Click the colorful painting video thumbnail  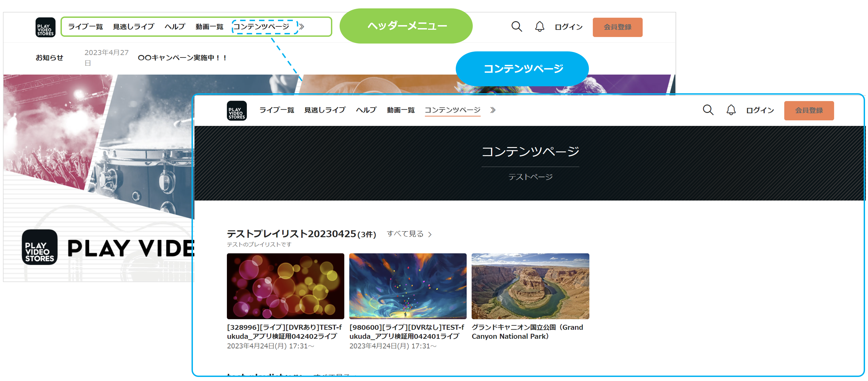point(408,286)
